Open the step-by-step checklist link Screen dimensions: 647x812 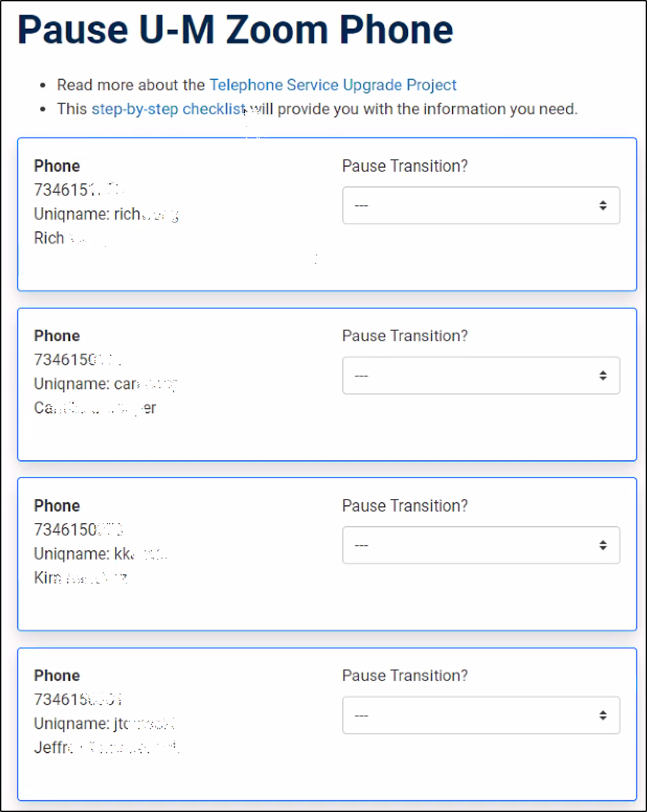[169, 109]
